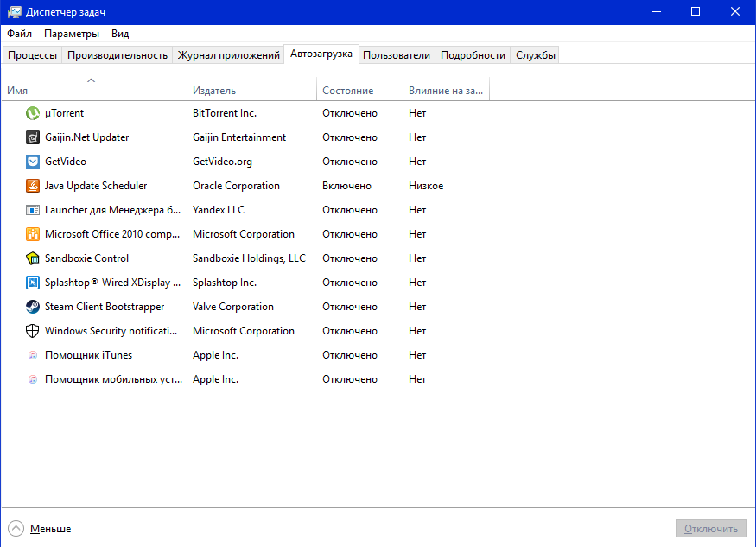The image size is (756, 547).
Task: Click the Gaijin Entertainment publisher cell
Action: click(x=239, y=137)
